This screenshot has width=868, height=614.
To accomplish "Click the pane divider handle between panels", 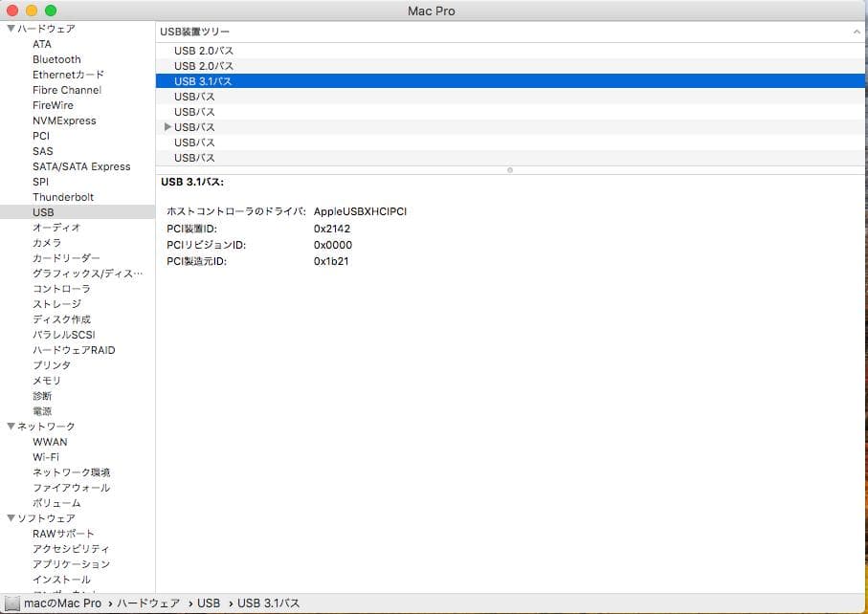I will point(510,170).
